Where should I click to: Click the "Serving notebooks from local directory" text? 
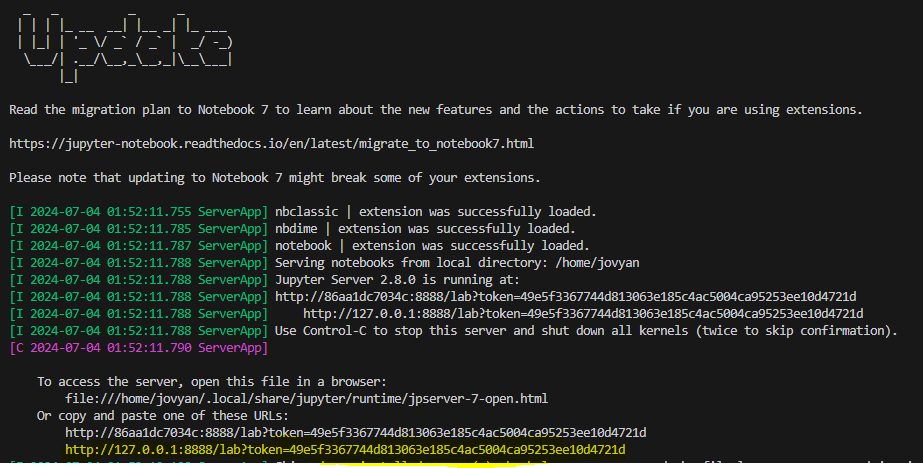pos(407,262)
